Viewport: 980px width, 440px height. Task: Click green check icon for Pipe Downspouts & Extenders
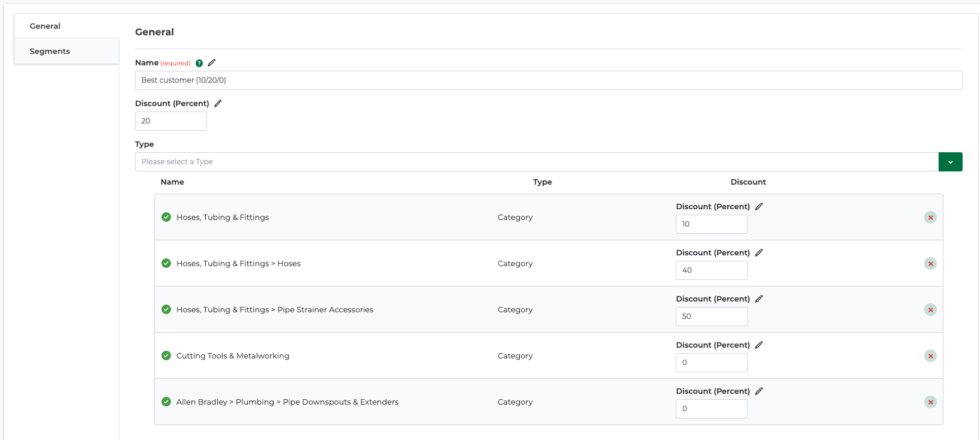(166, 402)
